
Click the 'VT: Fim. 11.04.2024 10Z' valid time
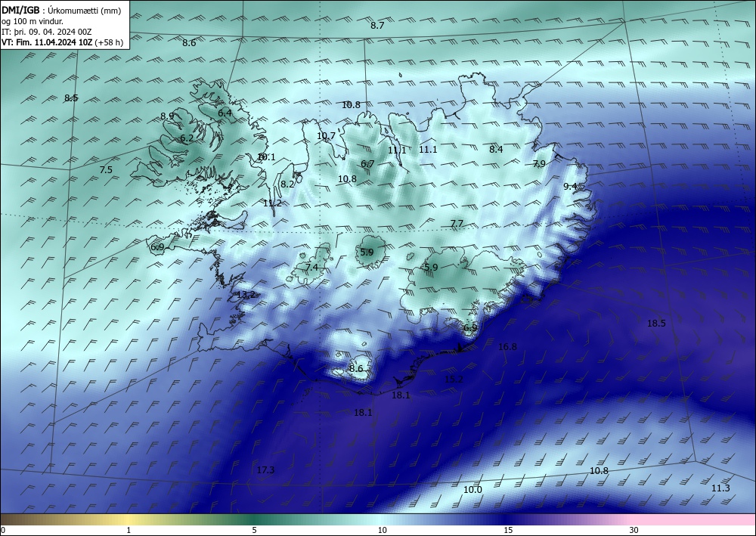[47, 42]
